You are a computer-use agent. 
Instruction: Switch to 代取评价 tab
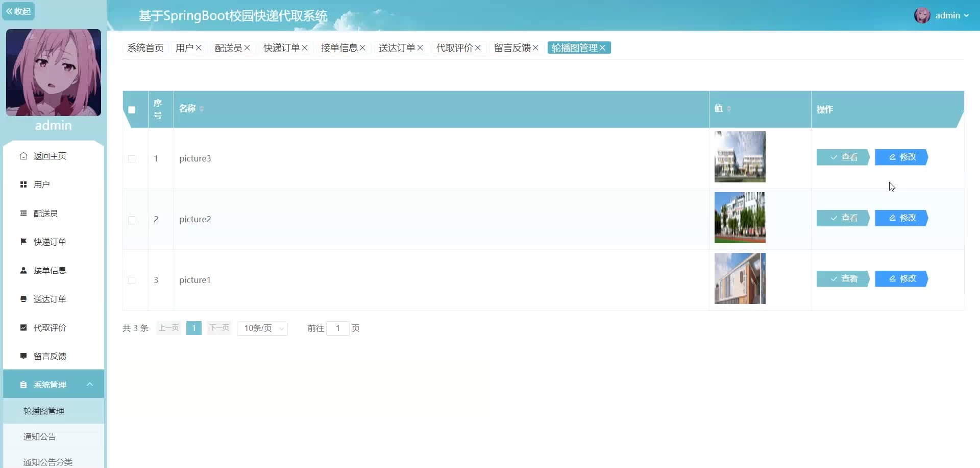point(454,48)
